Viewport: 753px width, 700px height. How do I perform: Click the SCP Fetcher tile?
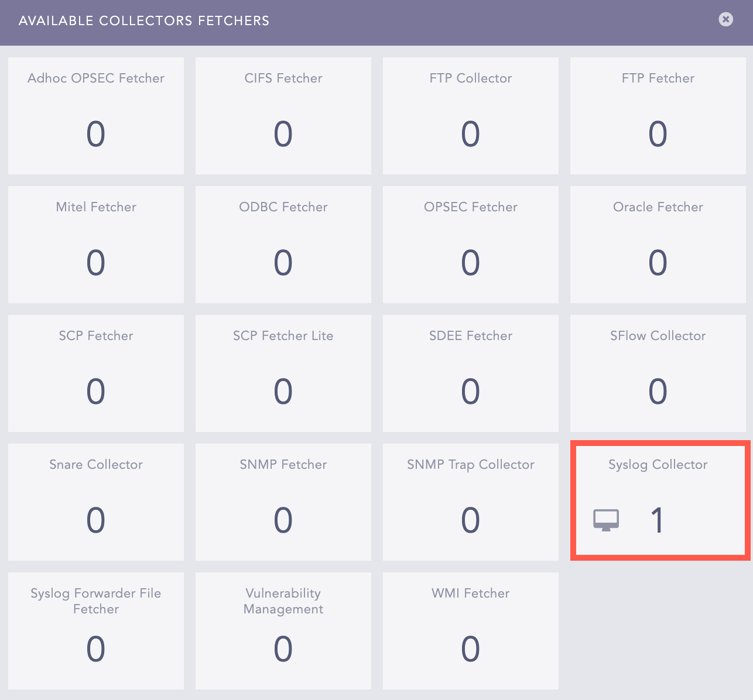pyautogui.click(x=95, y=373)
